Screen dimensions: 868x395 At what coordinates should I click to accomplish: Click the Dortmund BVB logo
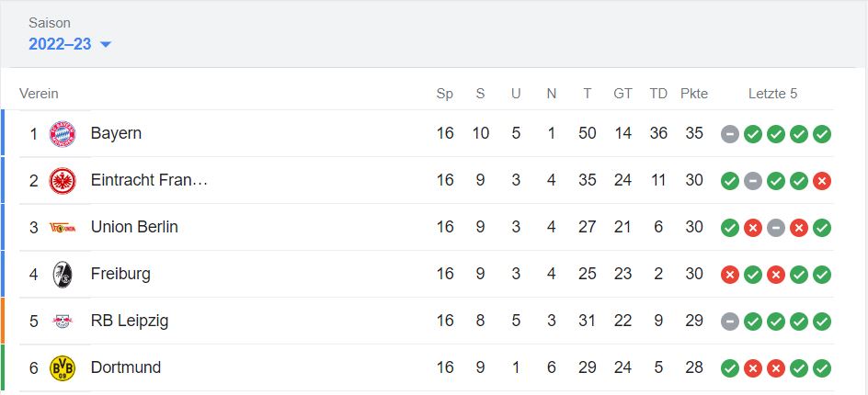click(63, 368)
